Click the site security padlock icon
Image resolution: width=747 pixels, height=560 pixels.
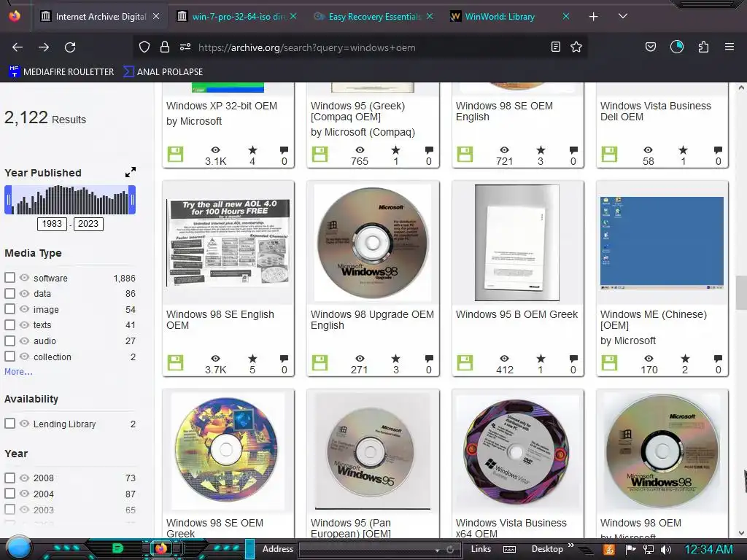(x=165, y=47)
